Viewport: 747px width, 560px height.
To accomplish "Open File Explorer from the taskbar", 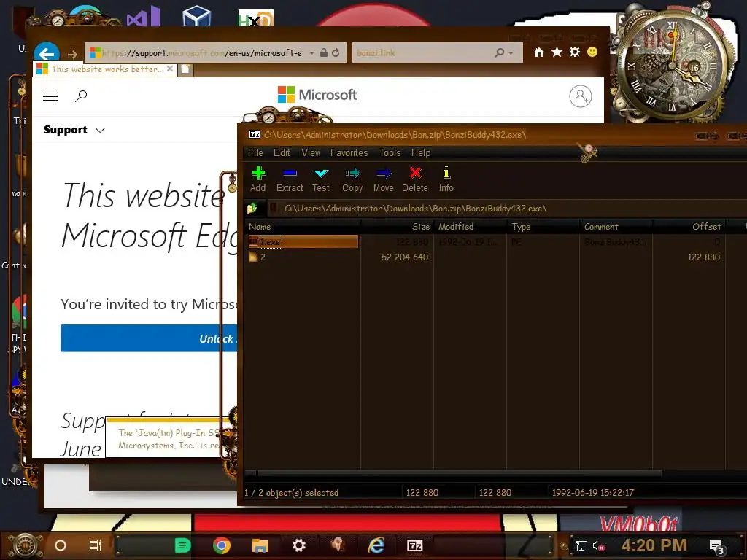I will point(260,545).
